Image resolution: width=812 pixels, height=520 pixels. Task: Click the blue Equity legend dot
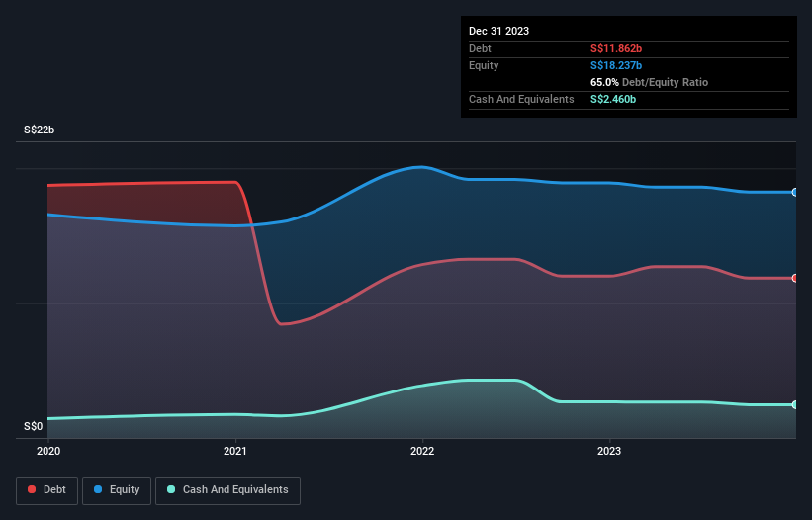(x=98, y=489)
